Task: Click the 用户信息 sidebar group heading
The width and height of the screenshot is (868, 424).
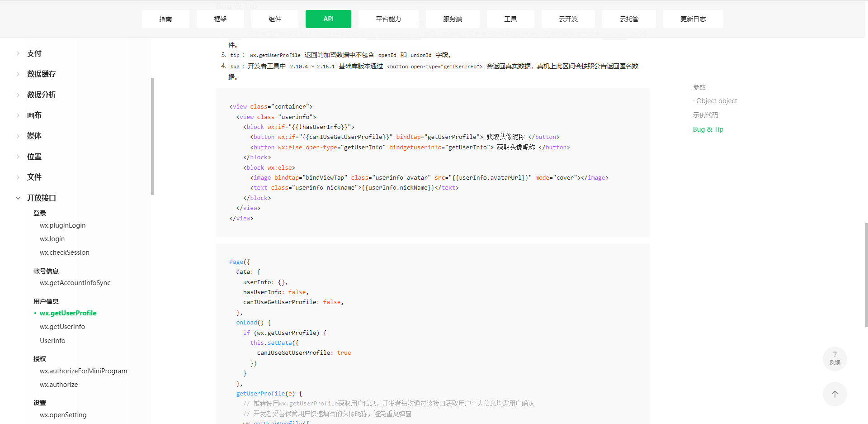Action: pyautogui.click(x=46, y=301)
